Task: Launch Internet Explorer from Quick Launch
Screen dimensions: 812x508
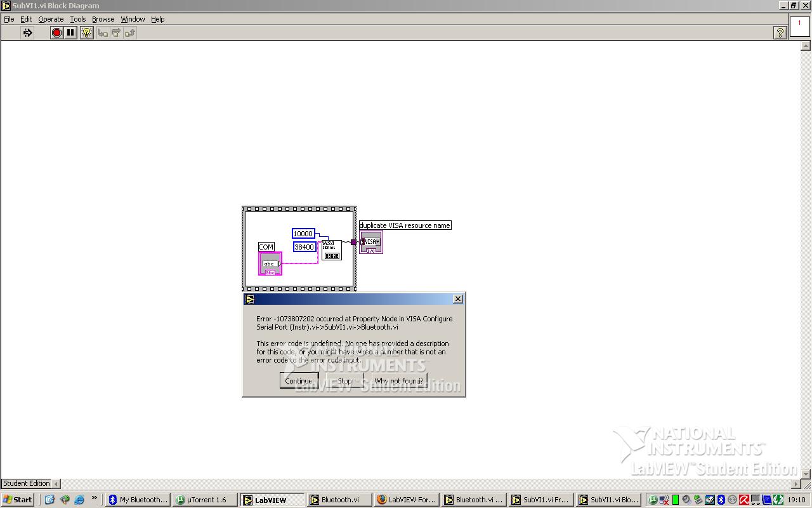Action: [x=79, y=500]
